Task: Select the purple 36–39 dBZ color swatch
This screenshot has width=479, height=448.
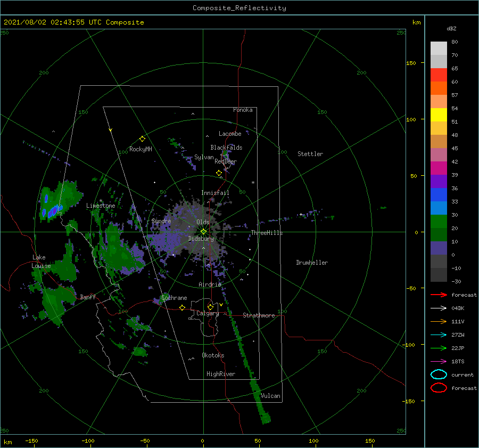Action: coord(439,181)
